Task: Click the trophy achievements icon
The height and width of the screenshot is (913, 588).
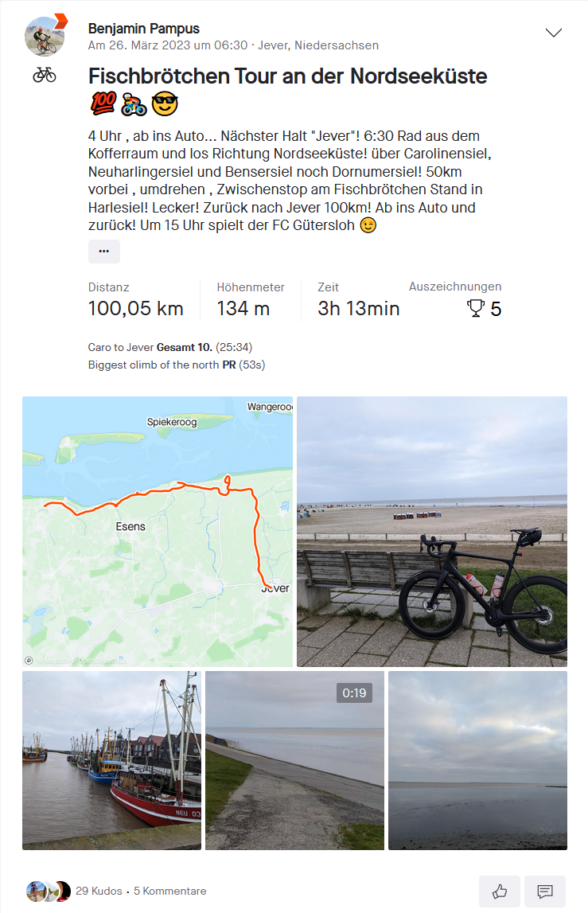Action: [x=476, y=309]
